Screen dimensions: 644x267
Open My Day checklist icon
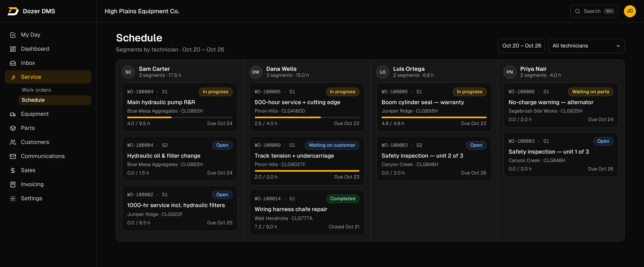[13, 35]
